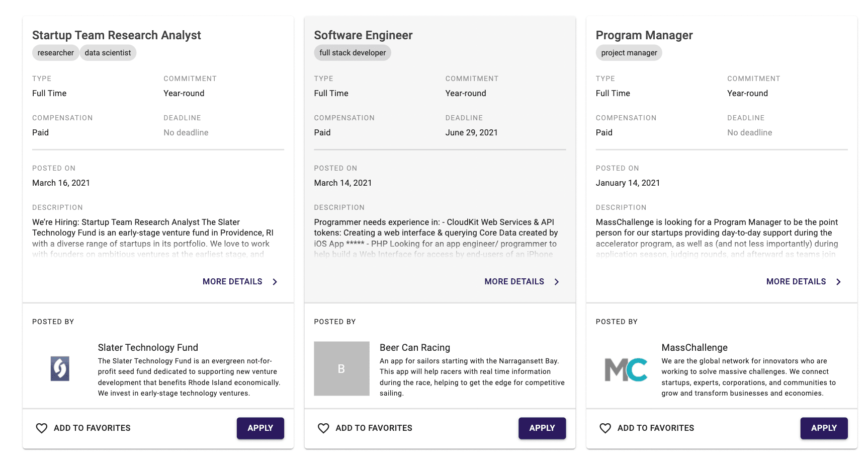This screenshot has height=458, width=868.
Task: Select the researcher tag chip
Action: [55, 53]
